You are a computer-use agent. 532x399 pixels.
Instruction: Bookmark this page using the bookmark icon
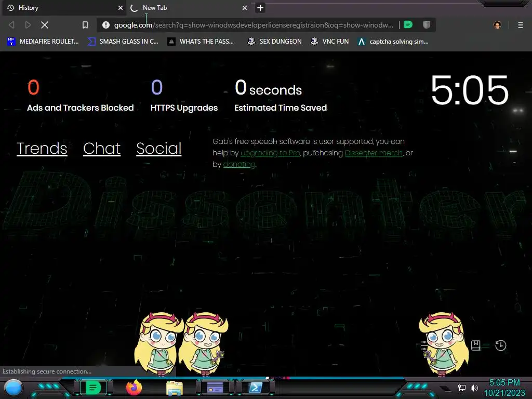[x=85, y=25]
